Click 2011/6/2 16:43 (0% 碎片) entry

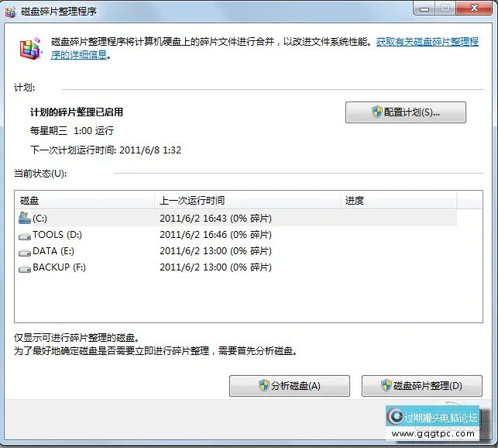(x=215, y=219)
